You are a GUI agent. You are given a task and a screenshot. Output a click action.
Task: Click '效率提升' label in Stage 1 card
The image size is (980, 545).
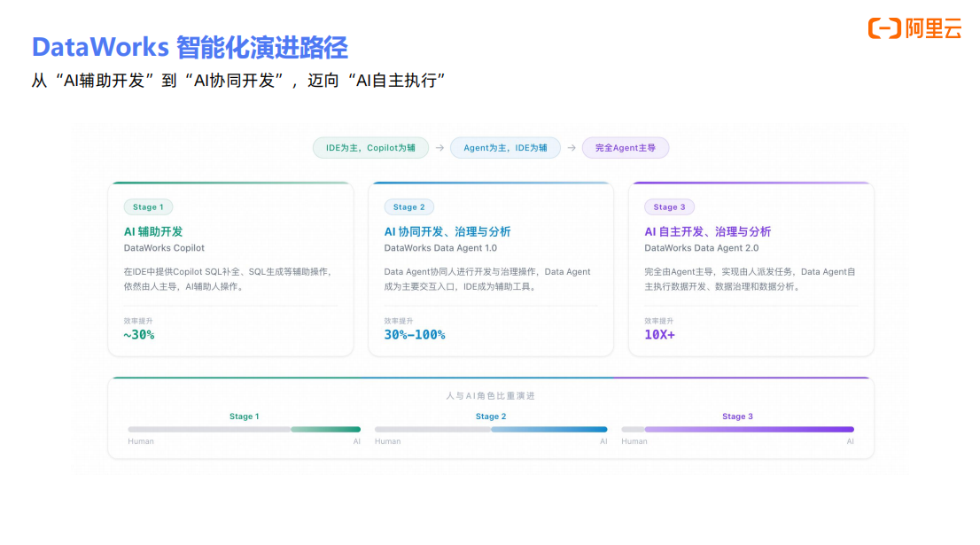[x=138, y=321]
